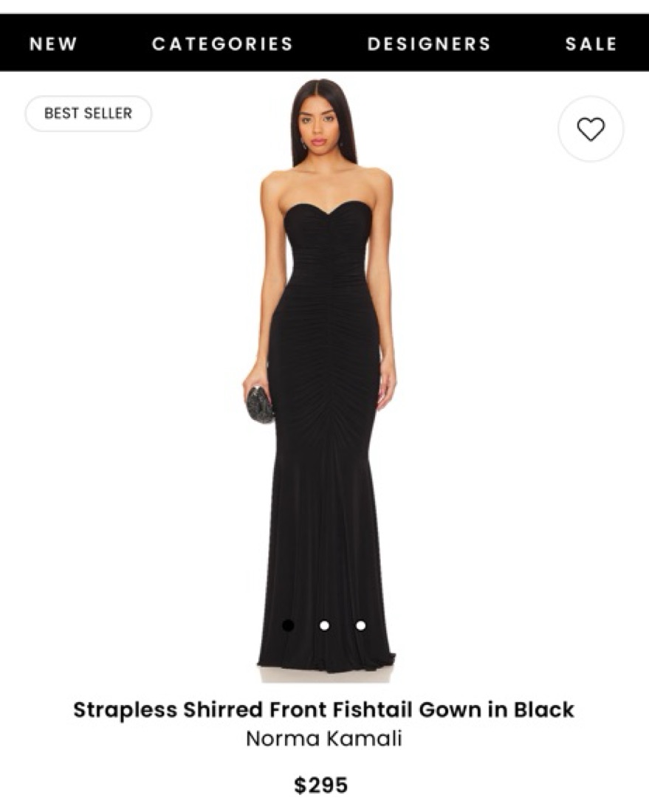Select the first black carousel dot

pyautogui.click(x=289, y=625)
